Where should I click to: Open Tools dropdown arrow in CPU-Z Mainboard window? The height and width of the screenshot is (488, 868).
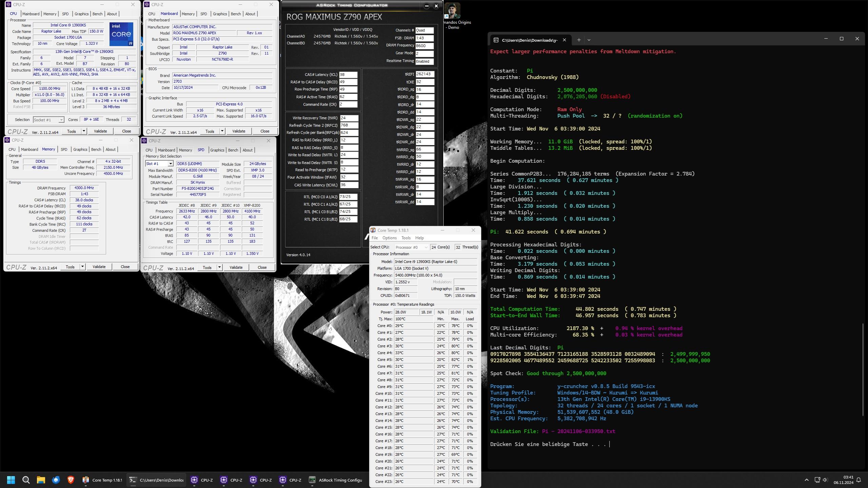[x=222, y=131]
